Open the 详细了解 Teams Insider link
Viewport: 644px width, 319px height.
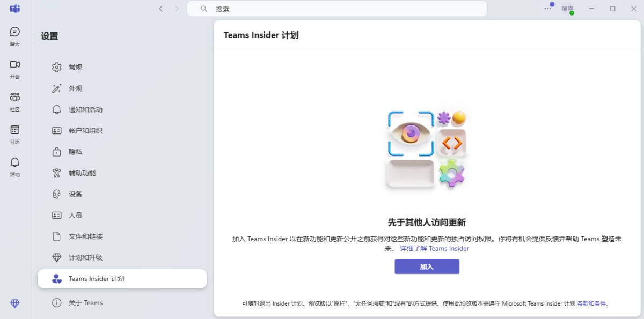[x=434, y=248]
